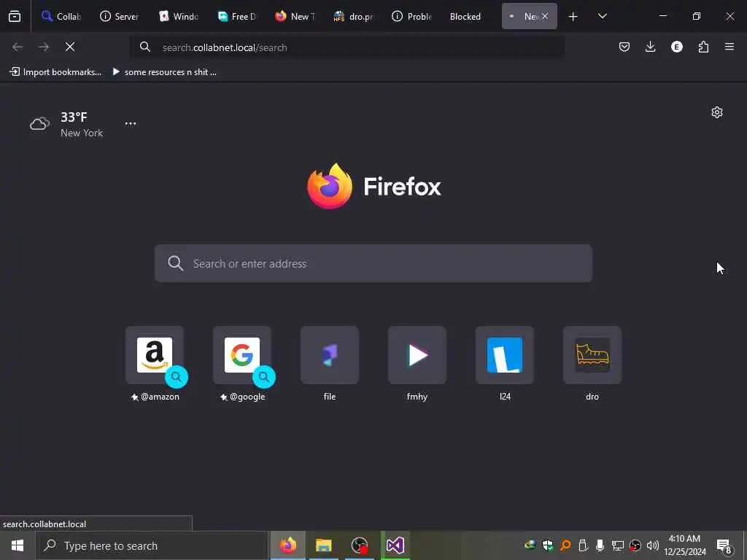Open the clock showing 4:10 AM
This screenshot has width=747, height=560.
click(685, 545)
